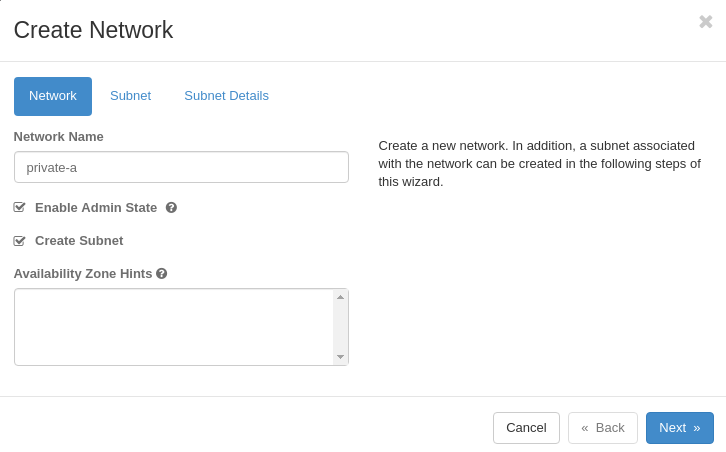
Task: Click the Enable Admin State help icon
Action: (171, 208)
